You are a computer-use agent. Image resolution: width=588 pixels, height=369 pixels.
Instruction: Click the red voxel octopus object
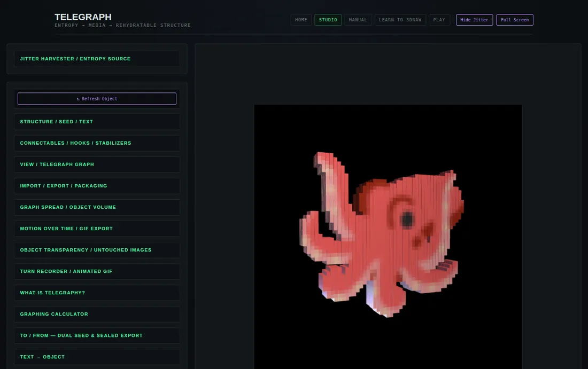click(382, 234)
